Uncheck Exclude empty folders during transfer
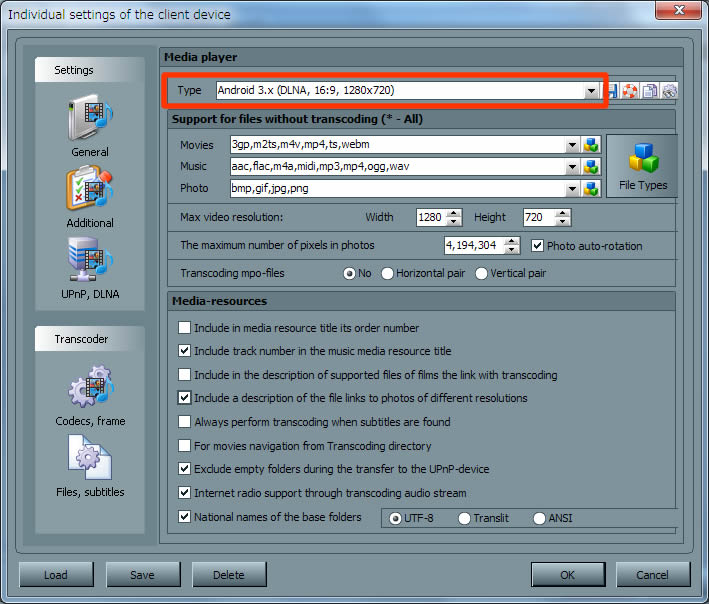The height and width of the screenshot is (604, 709). pos(184,468)
